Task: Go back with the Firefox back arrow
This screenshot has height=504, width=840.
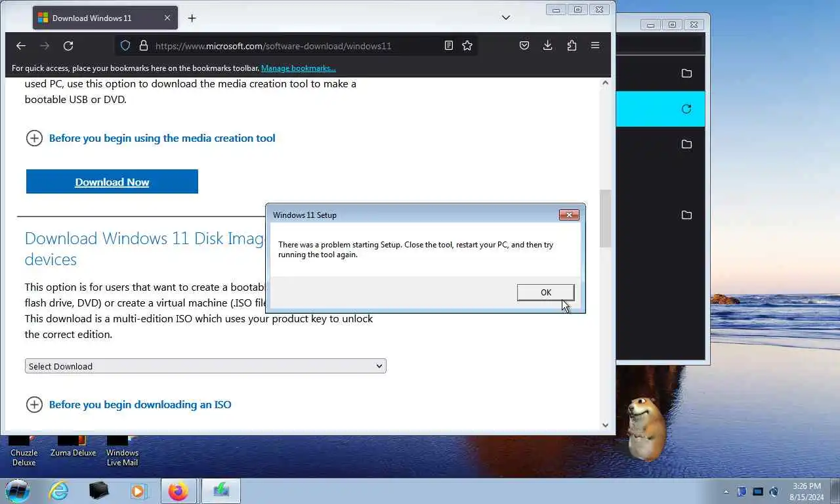Action: tap(21, 45)
